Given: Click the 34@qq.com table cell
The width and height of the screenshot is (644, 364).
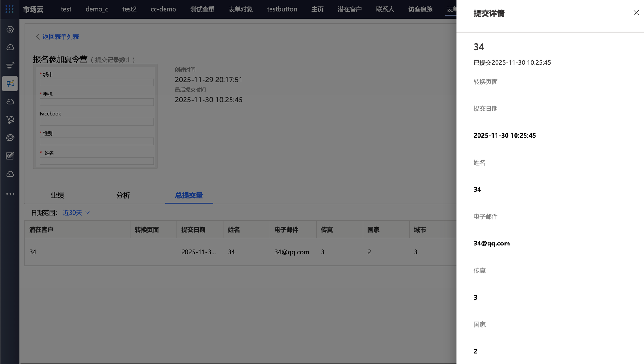Looking at the screenshot, I should click(291, 252).
